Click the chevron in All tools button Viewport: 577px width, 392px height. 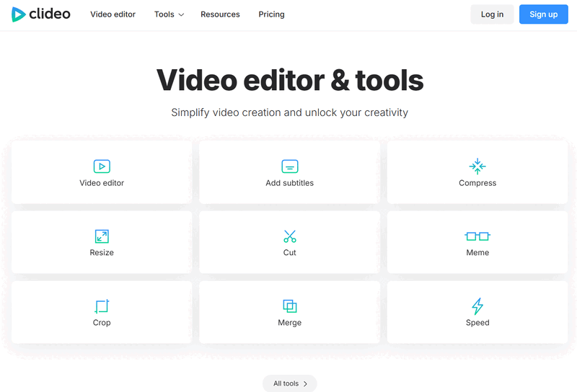[305, 384]
